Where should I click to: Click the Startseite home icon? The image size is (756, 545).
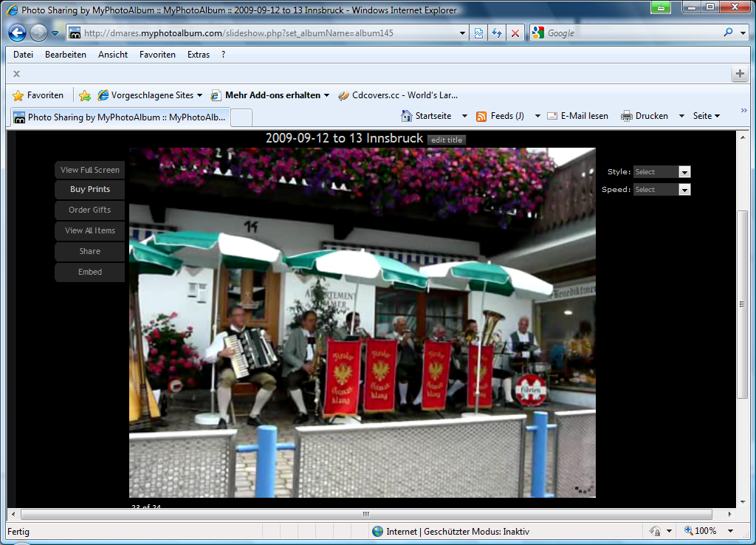tap(407, 116)
